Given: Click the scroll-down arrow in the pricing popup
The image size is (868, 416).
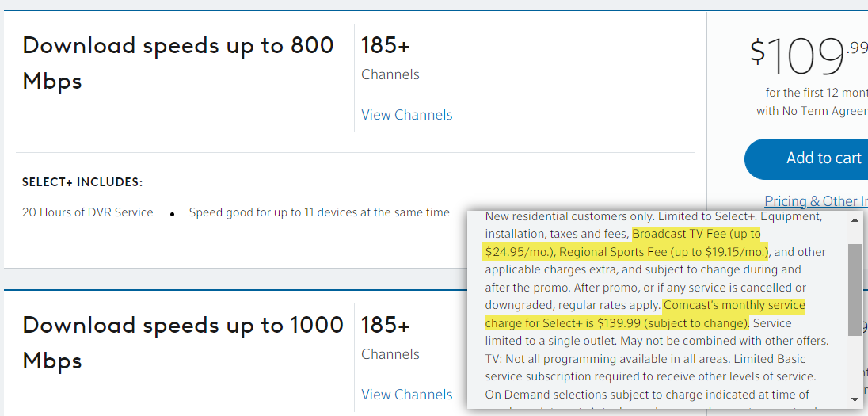Looking at the screenshot, I should point(855,399).
